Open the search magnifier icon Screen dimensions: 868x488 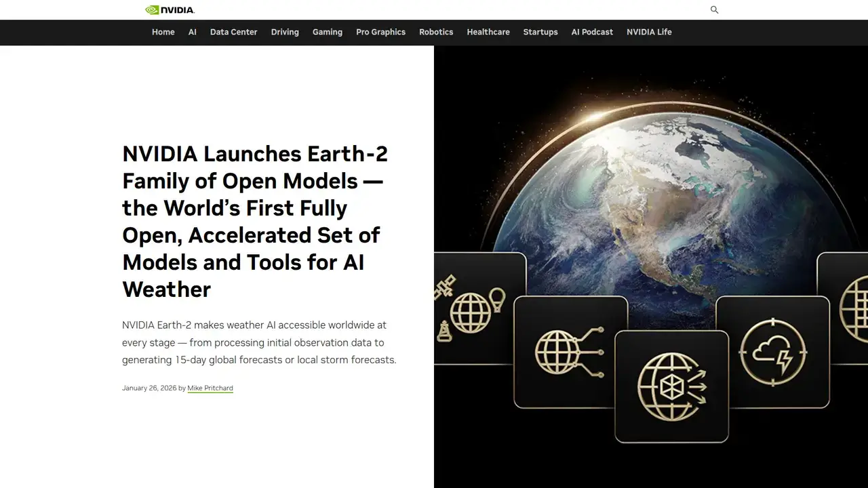click(x=714, y=9)
